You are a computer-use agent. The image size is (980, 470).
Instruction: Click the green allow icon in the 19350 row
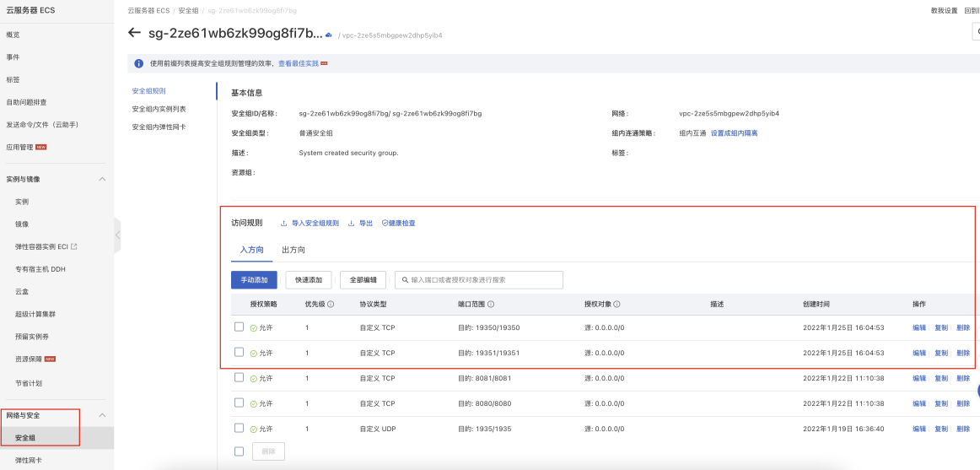[253, 328]
